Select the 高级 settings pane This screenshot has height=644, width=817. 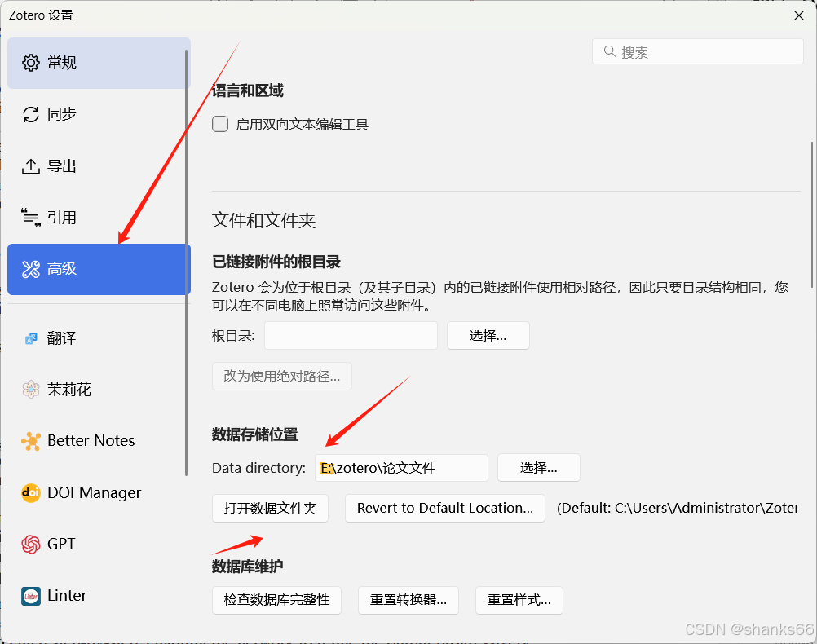(99, 269)
